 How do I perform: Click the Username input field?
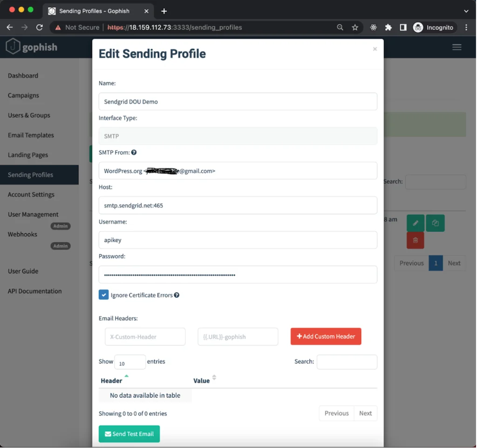(x=238, y=240)
